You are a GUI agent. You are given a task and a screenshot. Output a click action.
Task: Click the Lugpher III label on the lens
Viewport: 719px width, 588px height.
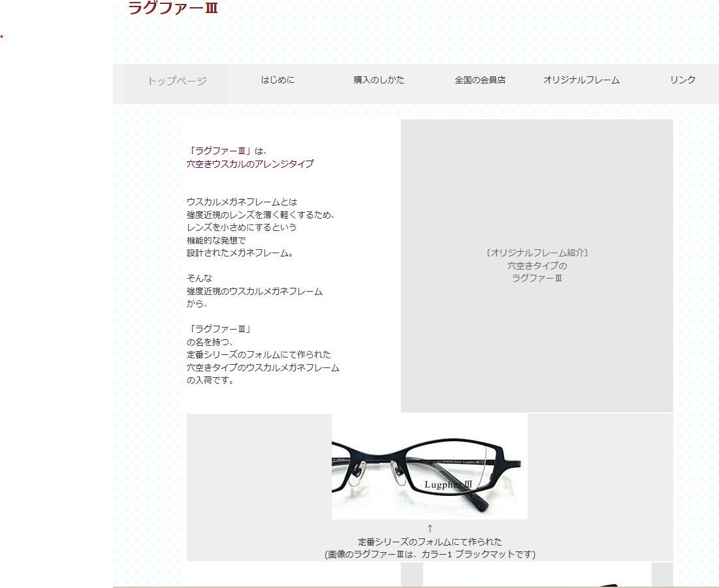447,484
